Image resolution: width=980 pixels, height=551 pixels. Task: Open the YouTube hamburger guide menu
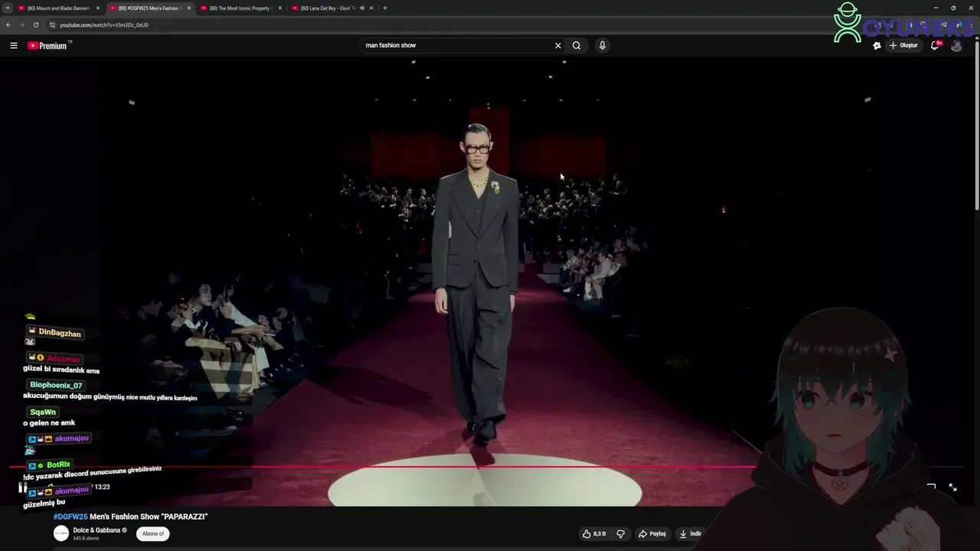pos(14,46)
